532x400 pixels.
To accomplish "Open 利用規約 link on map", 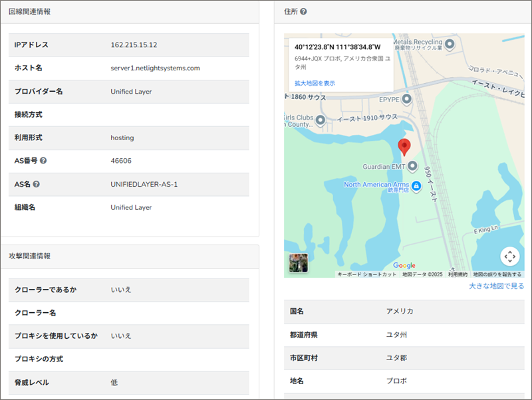I will point(458,274).
